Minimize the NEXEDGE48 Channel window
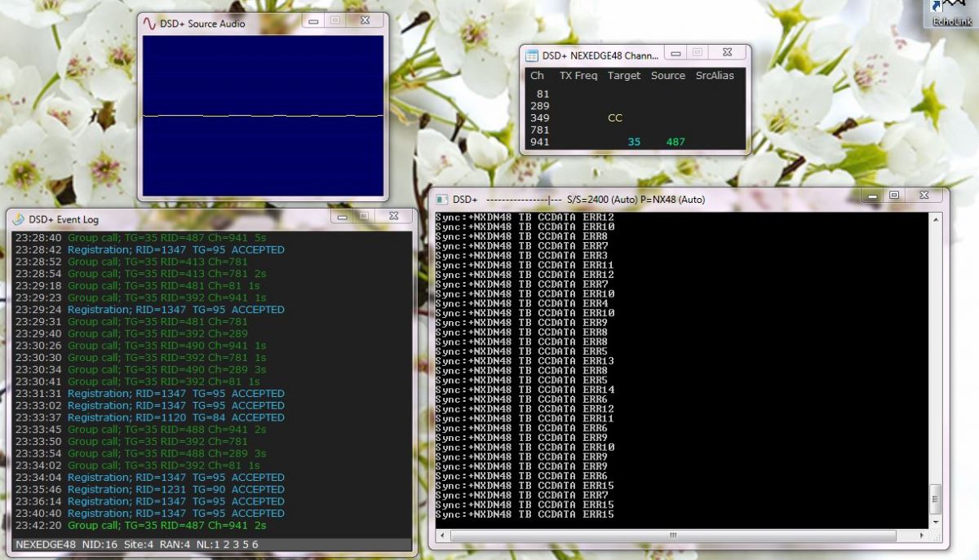The width and height of the screenshot is (979, 560). (x=676, y=52)
